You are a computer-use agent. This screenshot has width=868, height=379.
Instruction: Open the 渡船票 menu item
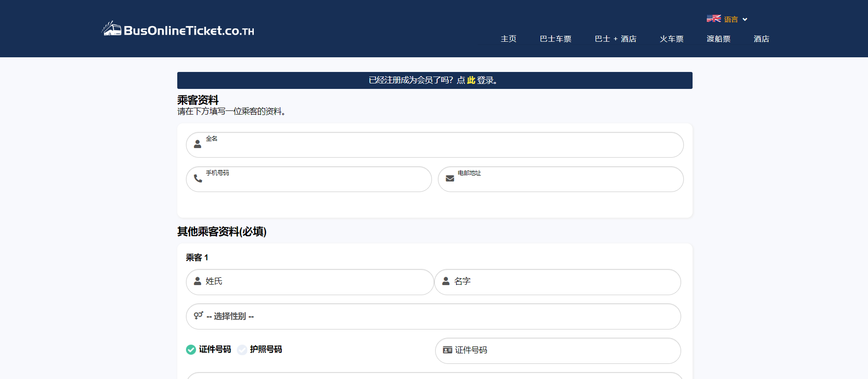(719, 39)
